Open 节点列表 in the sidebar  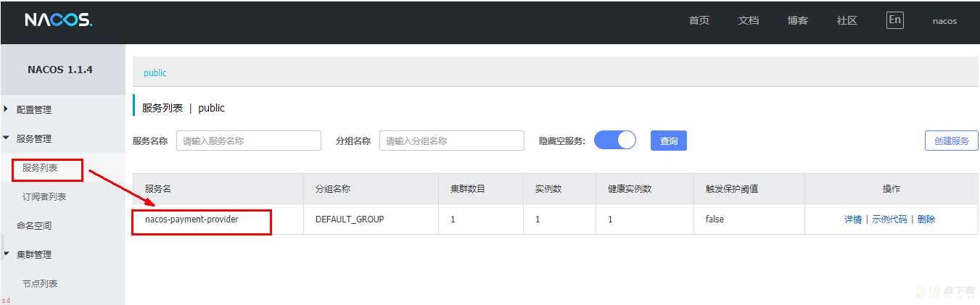pos(40,284)
